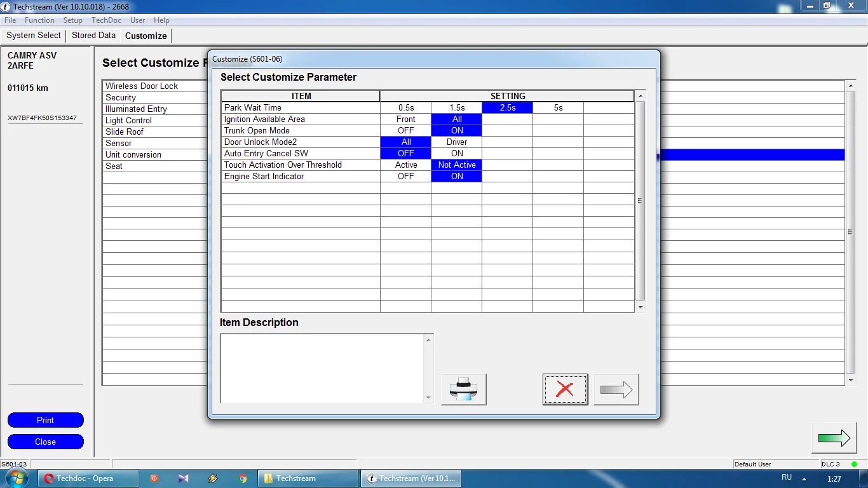Select the Not Active cell
Screen dimensions: 868x488
tap(457, 165)
